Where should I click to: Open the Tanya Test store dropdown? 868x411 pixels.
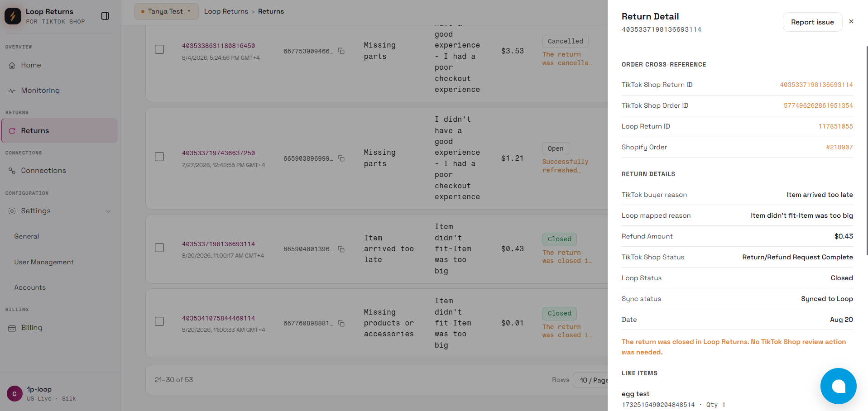point(166,11)
